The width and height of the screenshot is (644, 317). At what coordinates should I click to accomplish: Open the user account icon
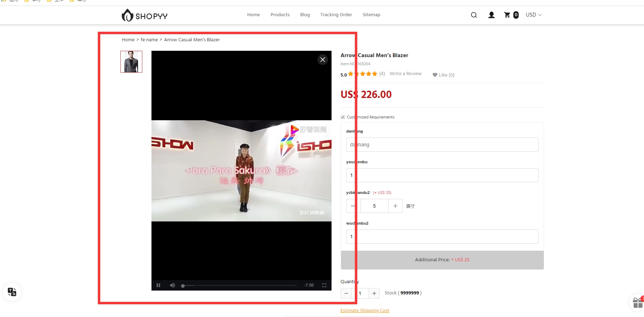click(x=491, y=15)
